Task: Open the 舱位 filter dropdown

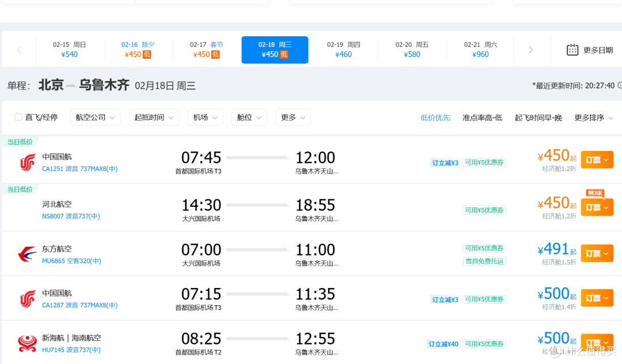Action: [249, 117]
